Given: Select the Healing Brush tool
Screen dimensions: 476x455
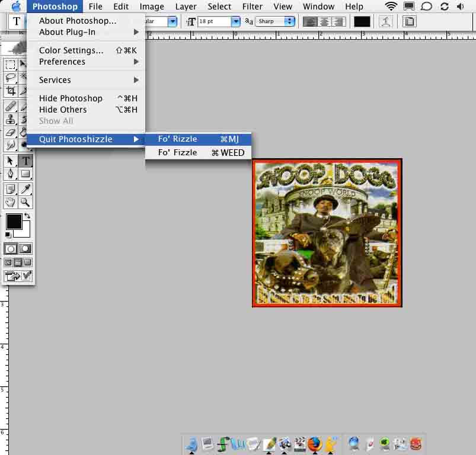Looking at the screenshot, I should tap(10, 107).
